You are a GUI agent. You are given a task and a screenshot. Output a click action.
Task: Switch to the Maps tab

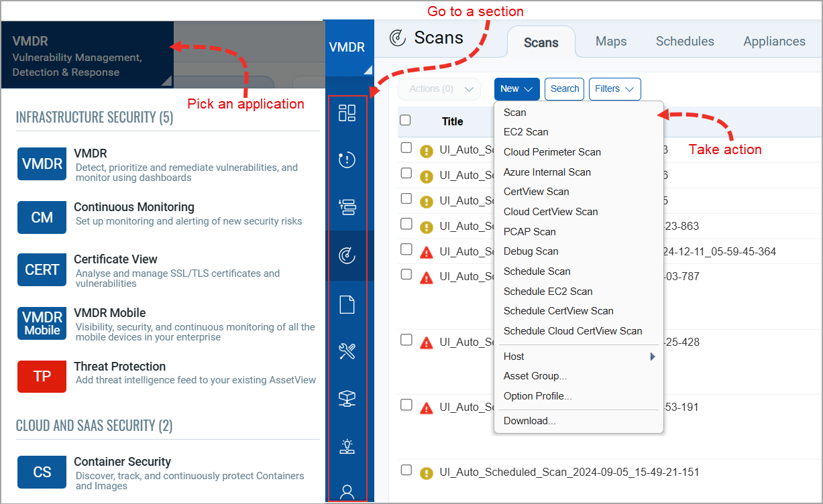coord(611,42)
